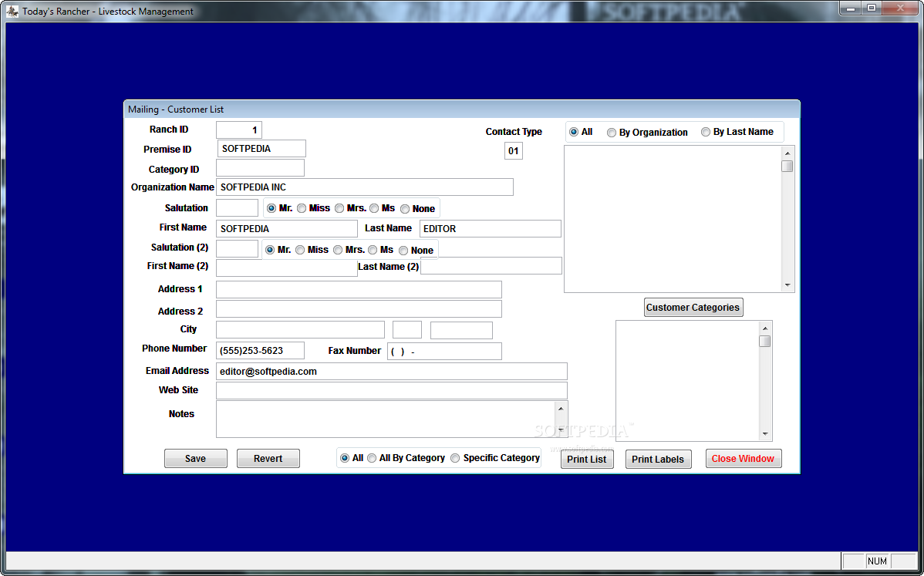Click the Category ID input field
The image size is (924, 576).
point(261,168)
